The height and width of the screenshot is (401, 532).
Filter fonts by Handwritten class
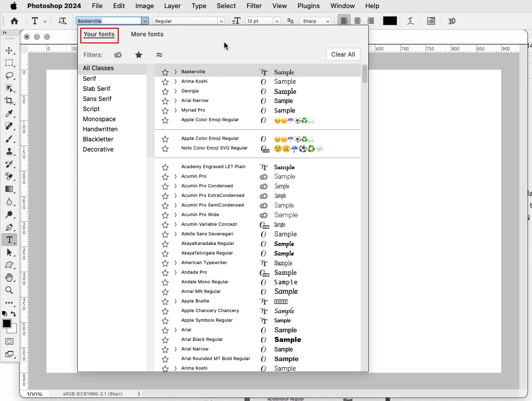tap(100, 129)
